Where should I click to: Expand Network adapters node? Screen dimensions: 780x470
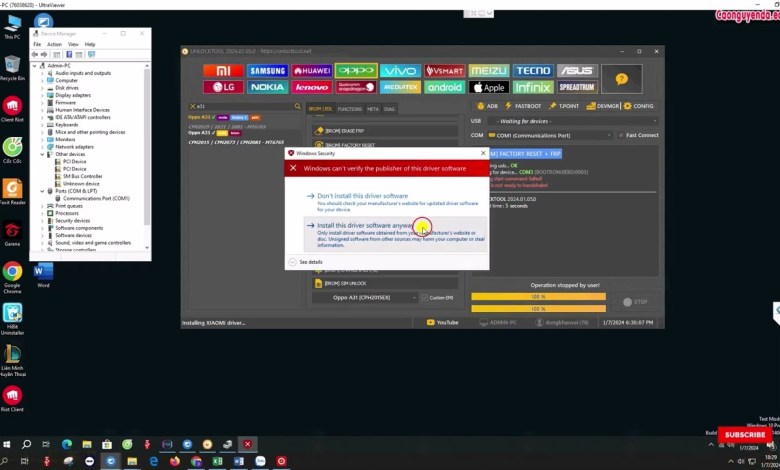[x=42, y=147]
